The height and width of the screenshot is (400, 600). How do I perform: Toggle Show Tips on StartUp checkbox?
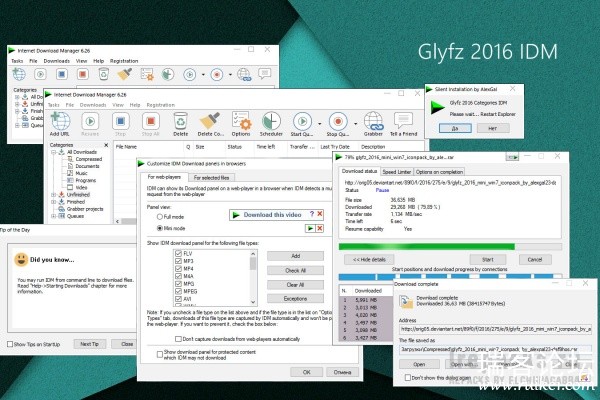point(10,344)
